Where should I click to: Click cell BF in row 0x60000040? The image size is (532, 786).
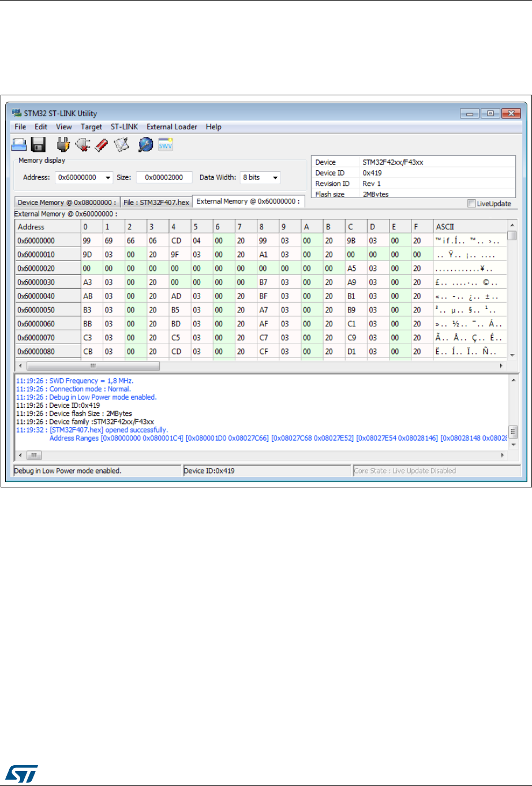[267, 296]
